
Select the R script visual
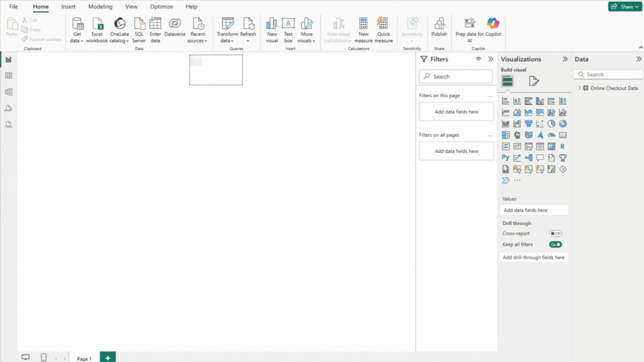click(562, 146)
